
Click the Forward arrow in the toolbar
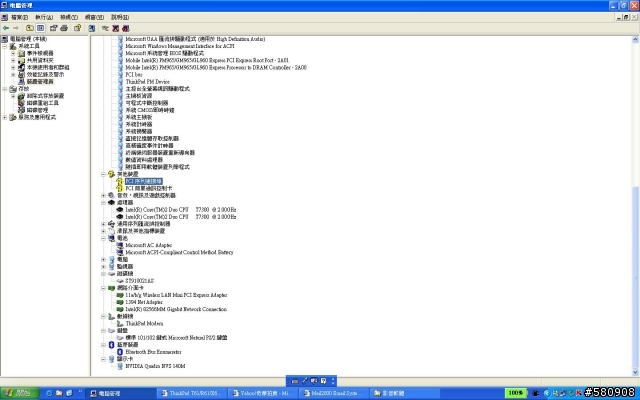pyautogui.click(x=16, y=28)
